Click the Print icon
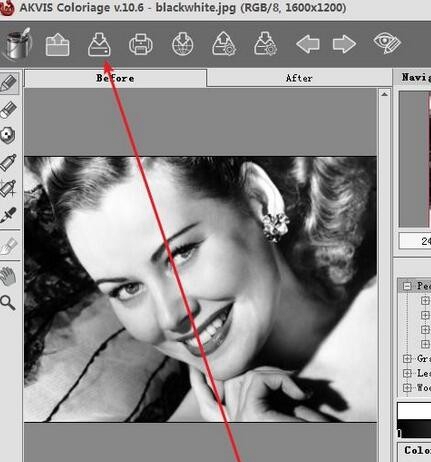Screen dimensions: 431x462 [x=141, y=44]
